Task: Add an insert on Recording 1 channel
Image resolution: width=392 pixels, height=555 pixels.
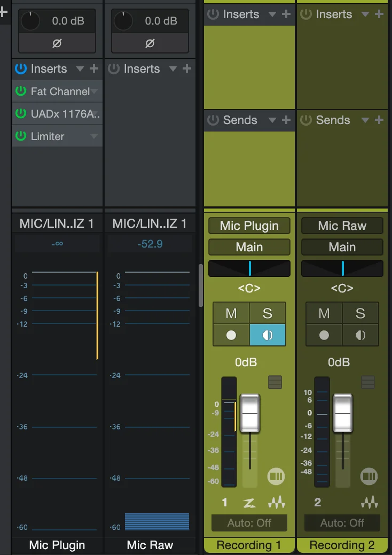Action: coord(286,14)
